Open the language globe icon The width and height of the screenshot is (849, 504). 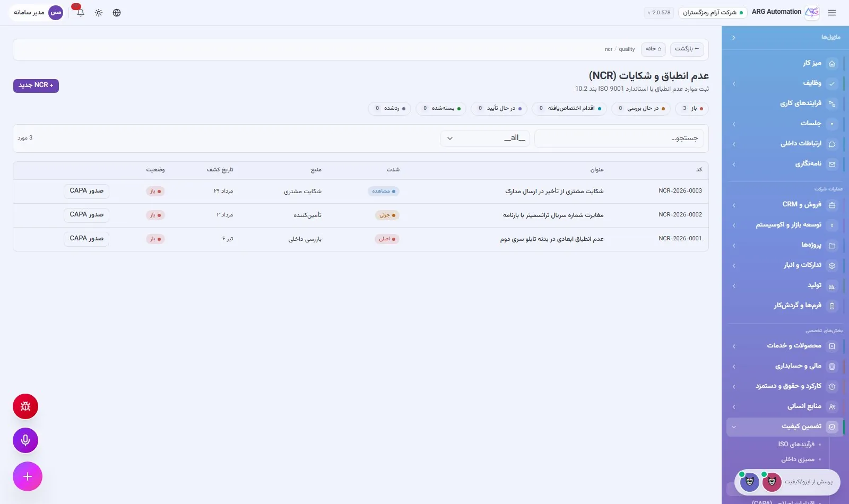click(x=117, y=13)
